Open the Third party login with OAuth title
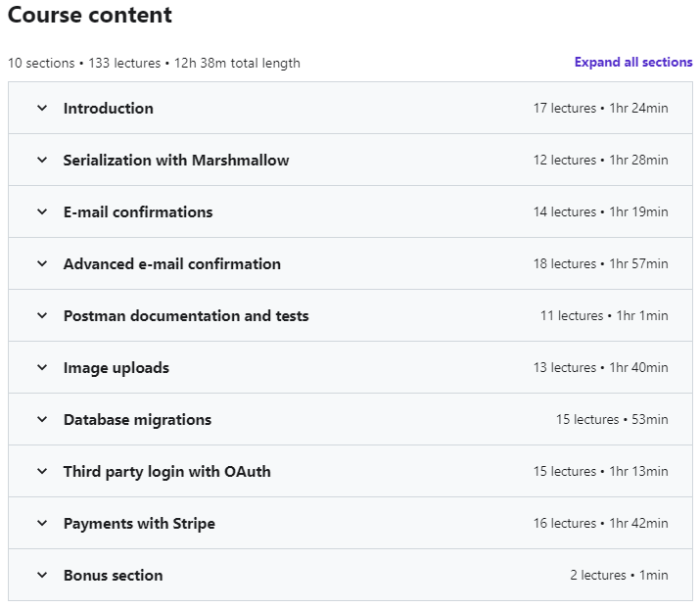 167,472
